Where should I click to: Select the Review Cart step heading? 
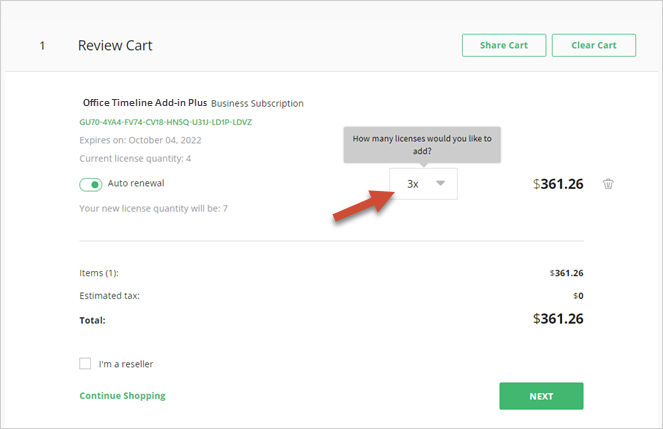tap(115, 46)
